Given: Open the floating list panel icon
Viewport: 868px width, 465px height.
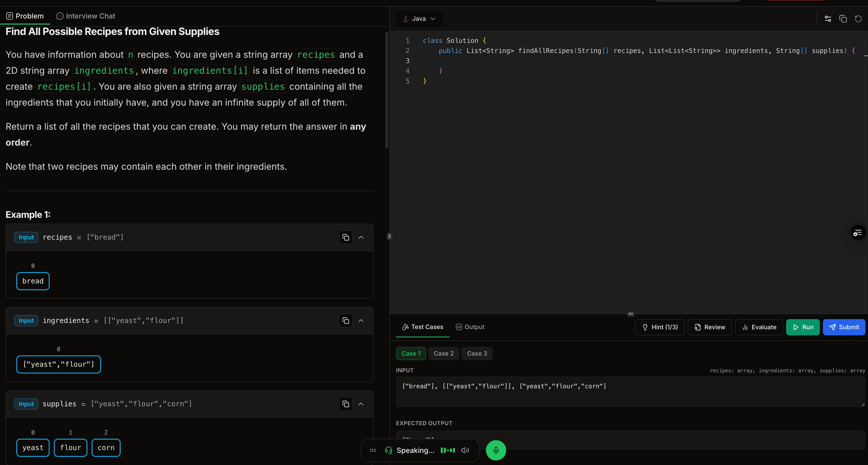Looking at the screenshot, I should pos(858,233).
